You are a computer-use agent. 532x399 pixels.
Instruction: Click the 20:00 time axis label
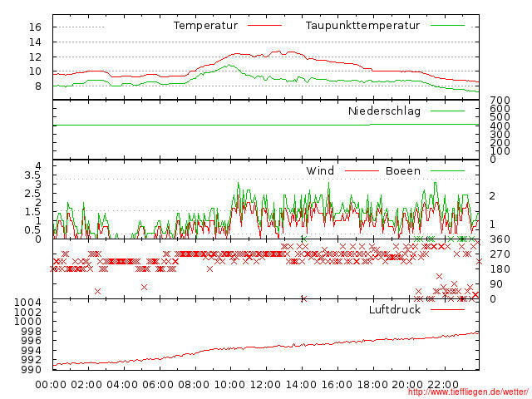(x=407, y=385)
